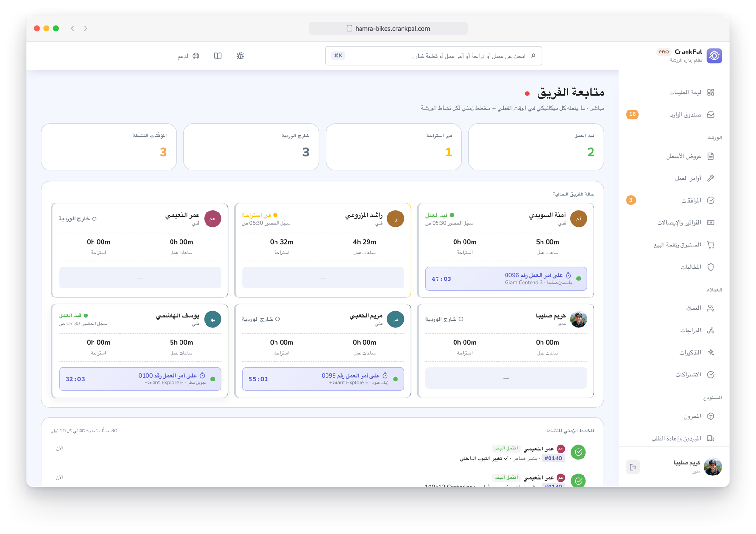Image resolution: width=756 pixels, height=534 pixels.
Task: Select صندوق الوارد menu item
Action: (674, 115)
